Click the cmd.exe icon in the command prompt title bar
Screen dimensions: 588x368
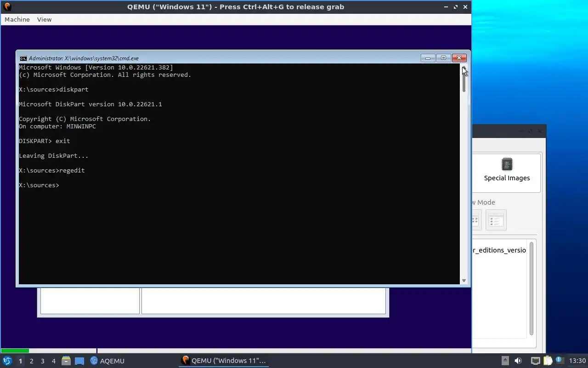(x=23, y=58)
